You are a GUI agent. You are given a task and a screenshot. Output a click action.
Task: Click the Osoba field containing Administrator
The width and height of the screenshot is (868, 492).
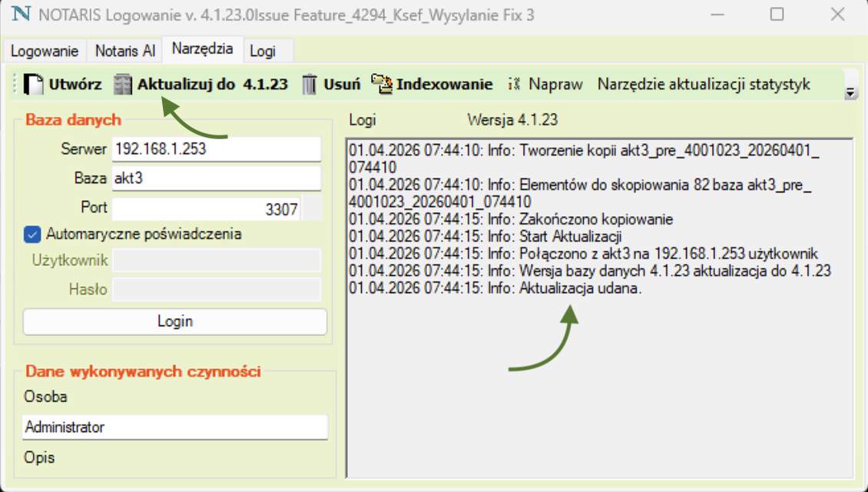[x=174, y=427]
